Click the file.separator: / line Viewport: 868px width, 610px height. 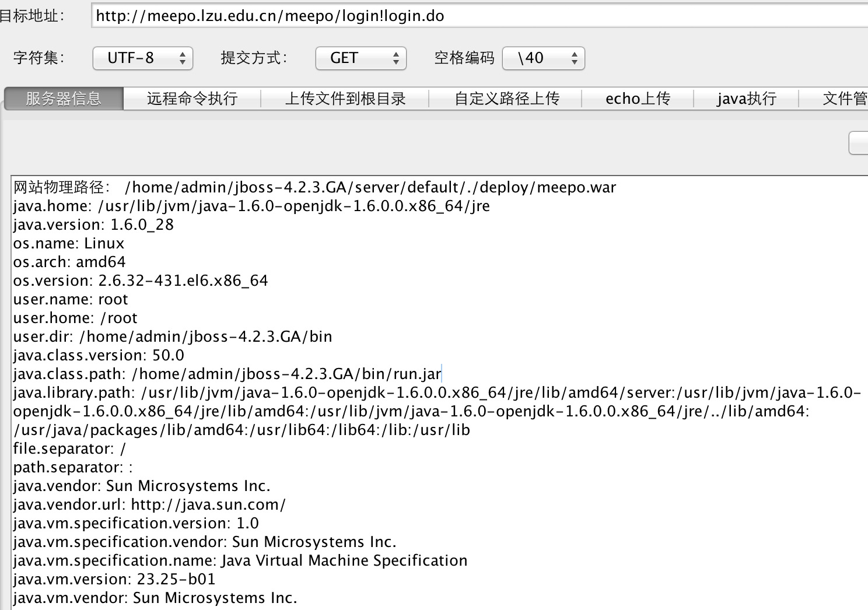pyautogui.click(x=69, y=448)
